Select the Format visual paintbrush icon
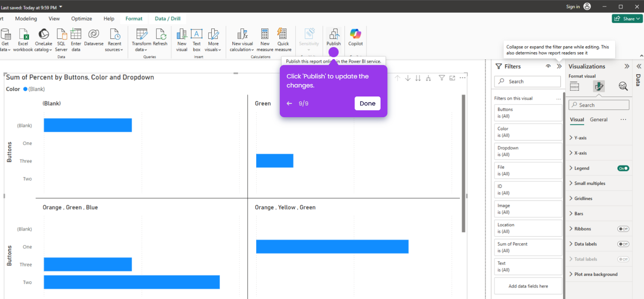Viewport: 644px width, 299px height. (599, 87)
